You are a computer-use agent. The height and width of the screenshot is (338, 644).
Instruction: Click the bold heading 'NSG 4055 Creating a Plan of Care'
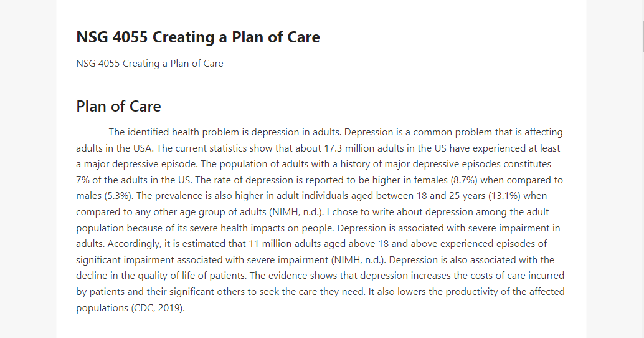(198, 37)
